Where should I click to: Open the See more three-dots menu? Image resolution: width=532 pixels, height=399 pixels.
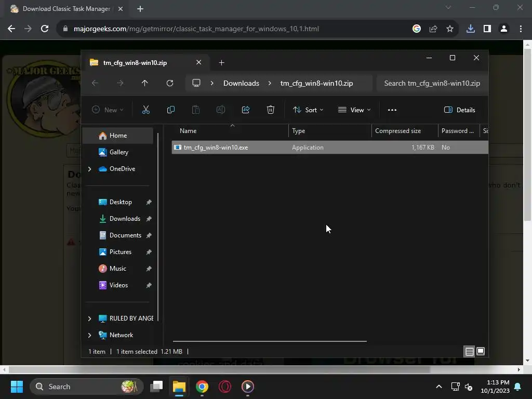point(392,110)
